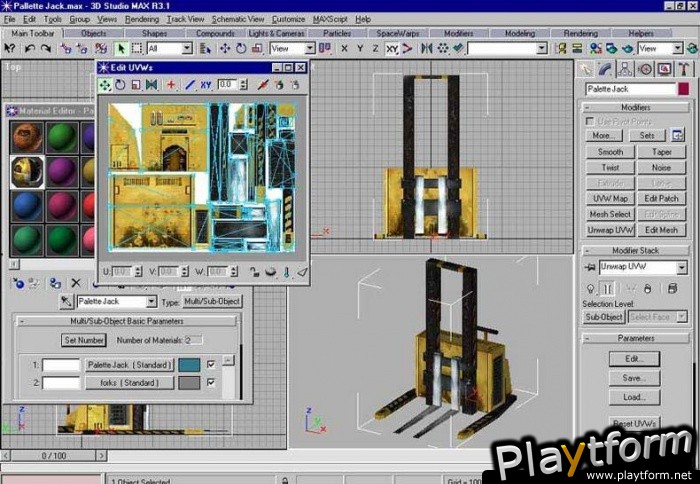
Task: Restrict transform to X axis
Action: pos(344,48)
